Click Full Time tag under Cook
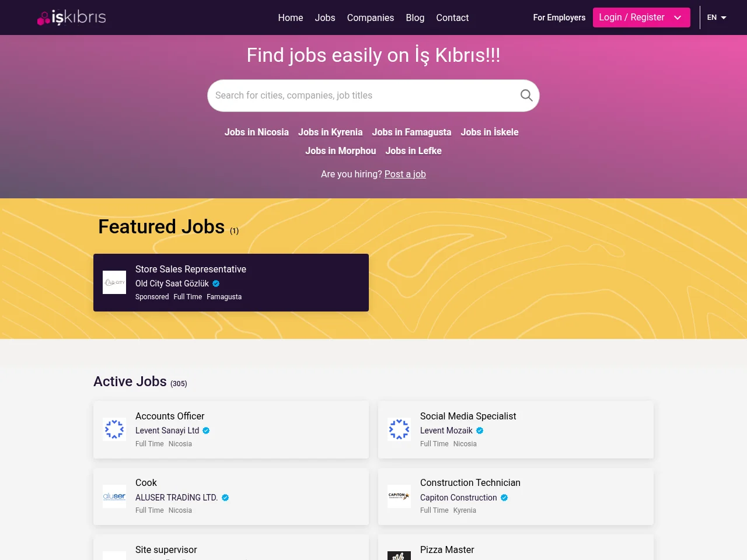 [x=149, y=510]
